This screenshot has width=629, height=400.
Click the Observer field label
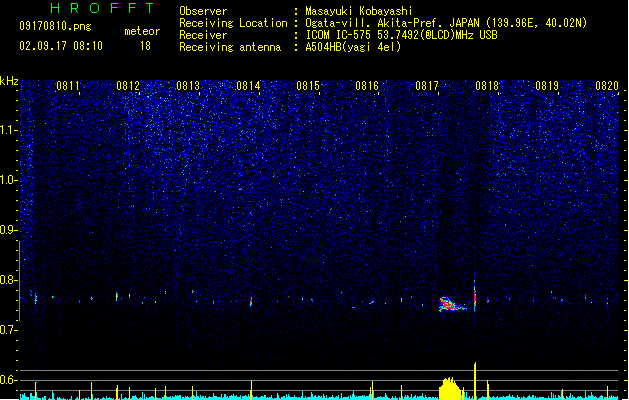coord(203,11)
